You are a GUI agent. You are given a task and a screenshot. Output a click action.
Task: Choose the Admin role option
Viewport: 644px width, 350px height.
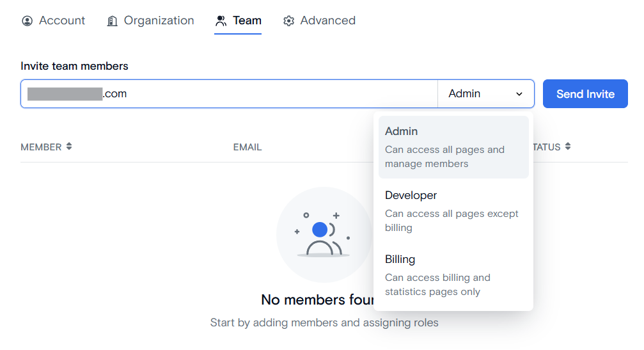tap(453, 147)
